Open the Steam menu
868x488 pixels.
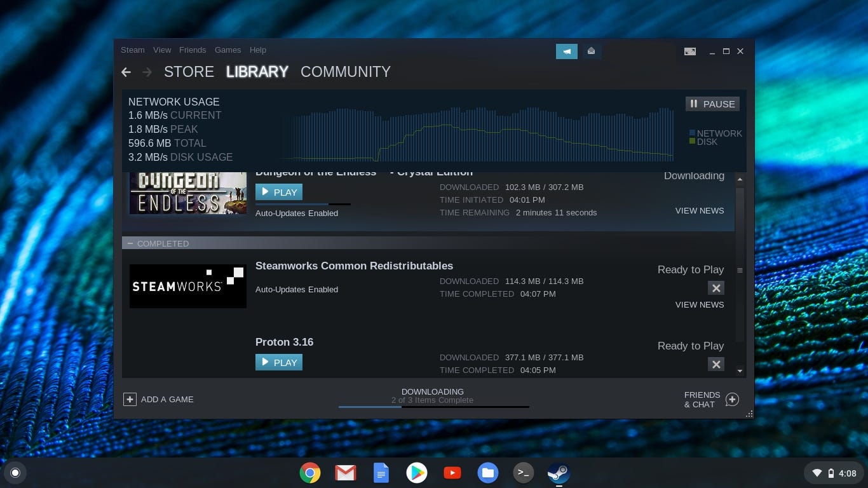133,50
